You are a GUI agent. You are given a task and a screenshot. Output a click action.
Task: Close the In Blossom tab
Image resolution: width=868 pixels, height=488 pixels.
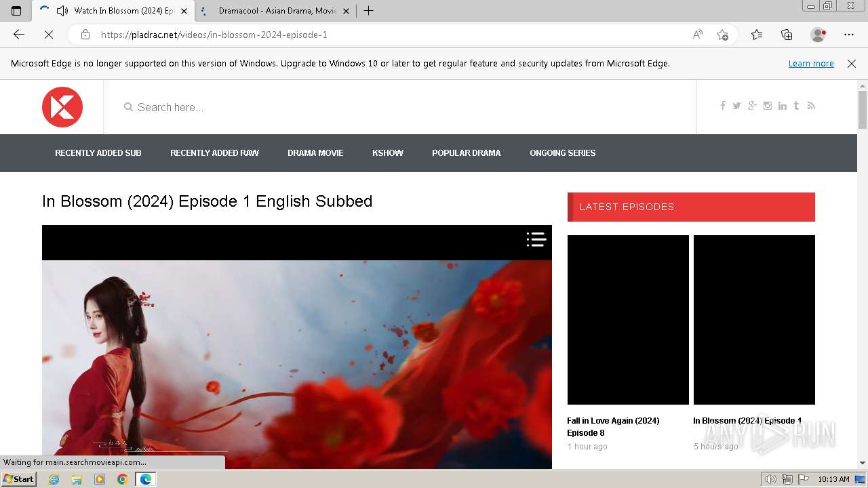(x=184, y=11)
